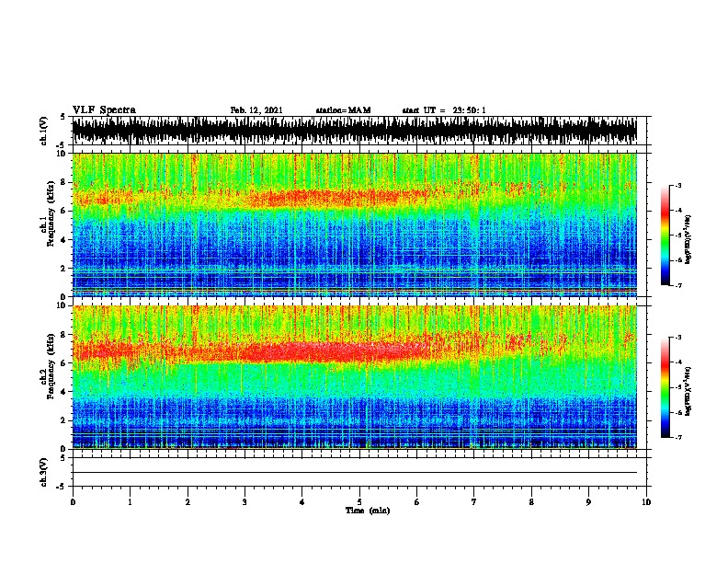Click time axis tick label "1"

(130, 502)
